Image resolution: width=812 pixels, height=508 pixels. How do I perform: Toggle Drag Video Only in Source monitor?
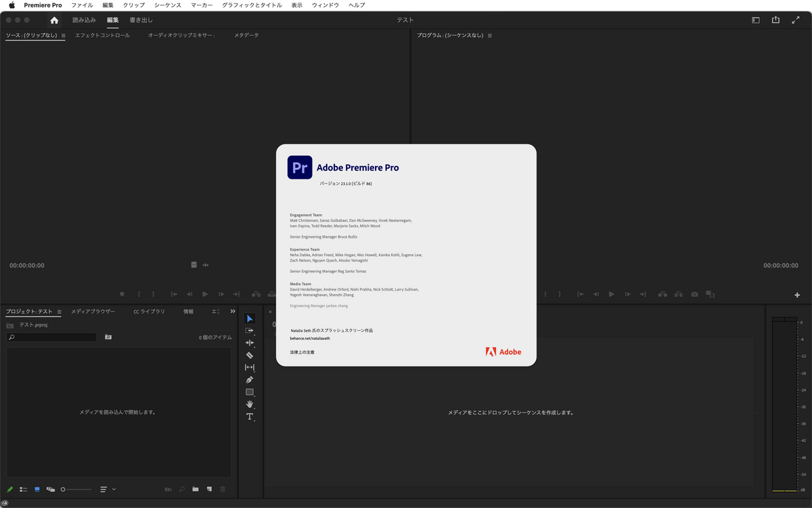point(194,265)
